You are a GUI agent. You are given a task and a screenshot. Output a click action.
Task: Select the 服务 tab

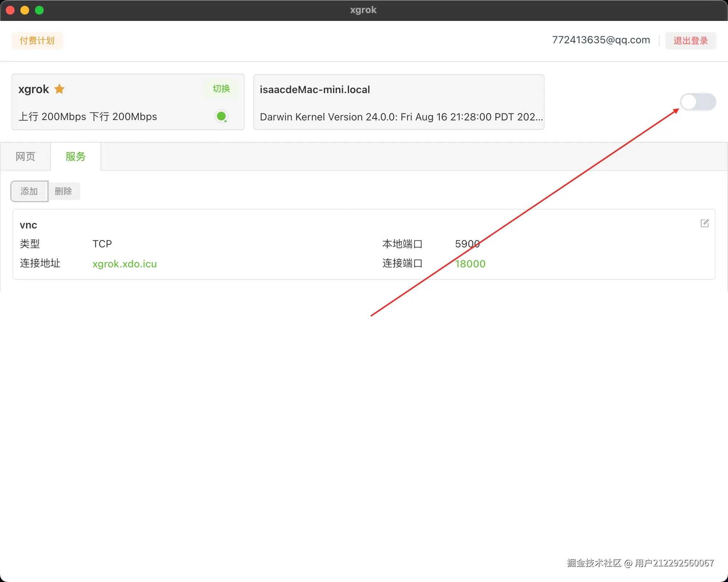[76, 157]
